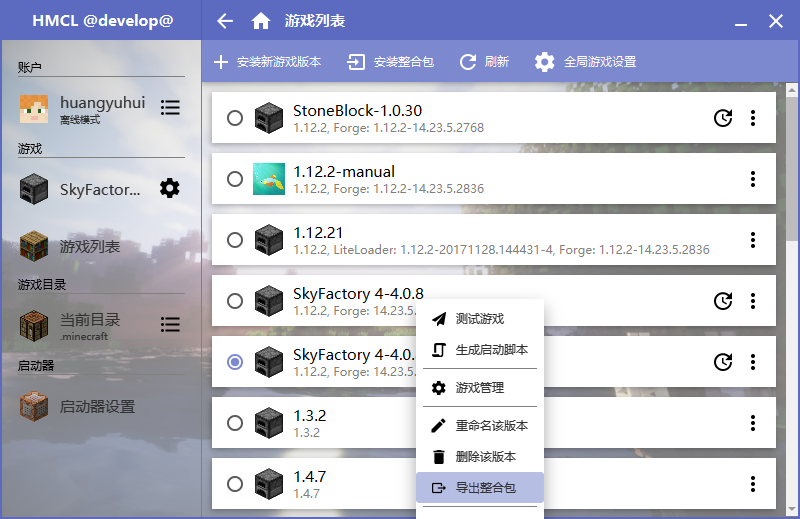Viewport: 800px width, 519px height.
Task: Click update icon on StoneBlock-1.0.30 row
Action: click(722, 118)
